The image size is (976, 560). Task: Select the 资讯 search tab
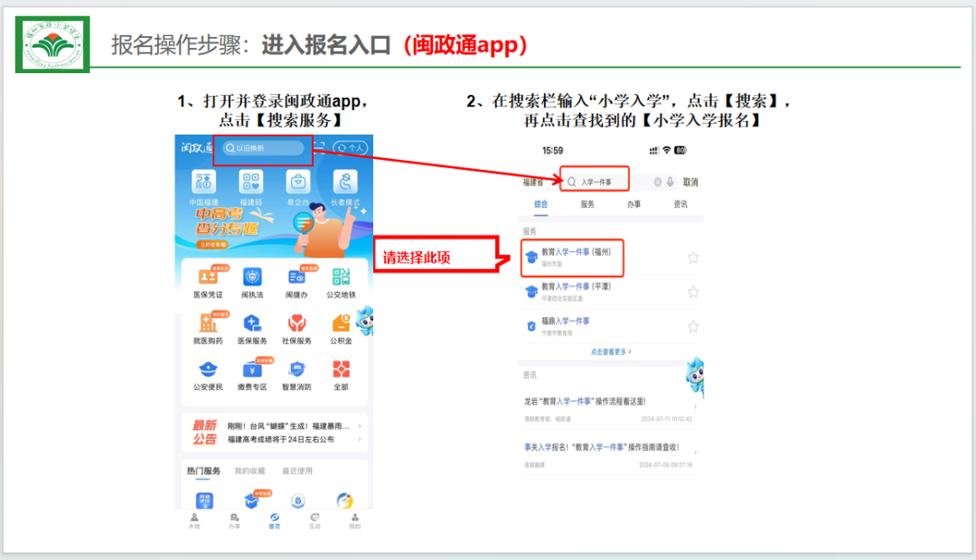click(x=680, y=204)
